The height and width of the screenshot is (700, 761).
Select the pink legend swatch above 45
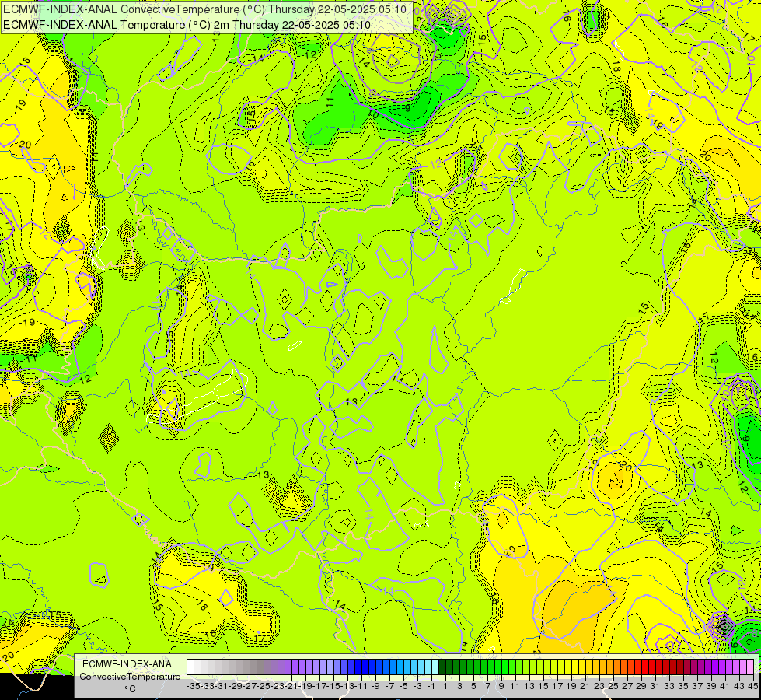tap(750, 667)
